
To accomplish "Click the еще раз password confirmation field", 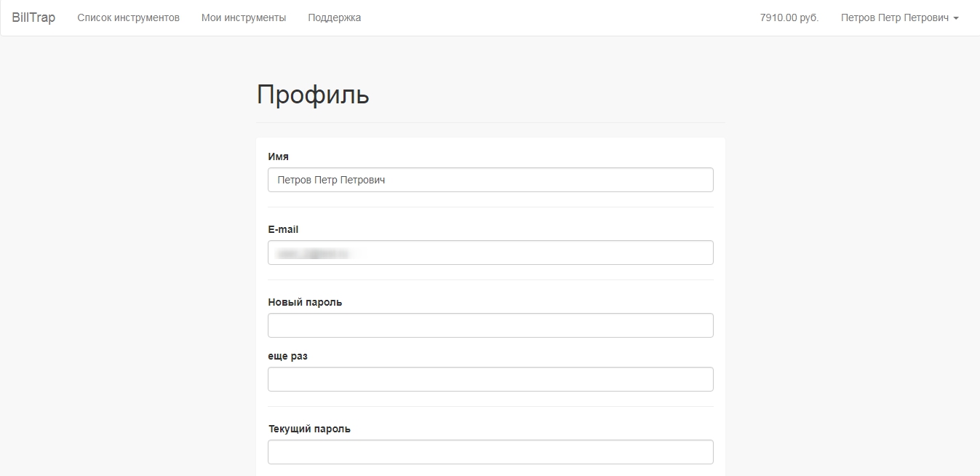I will pos(490,379).
